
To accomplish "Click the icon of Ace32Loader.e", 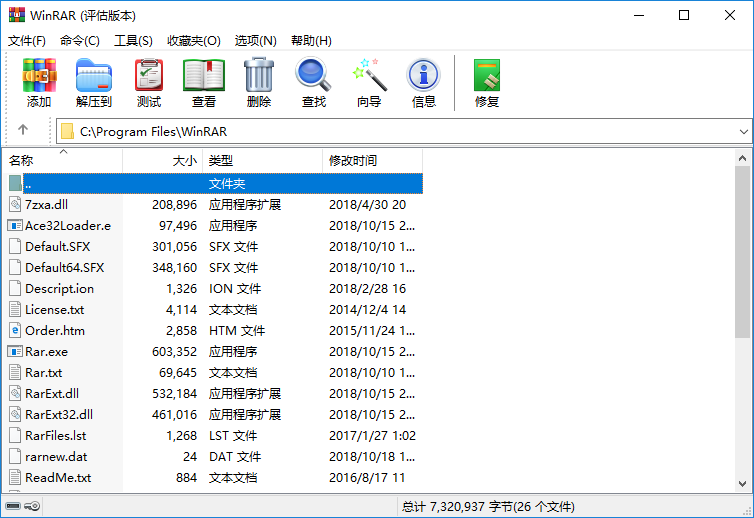I will 15,226.
